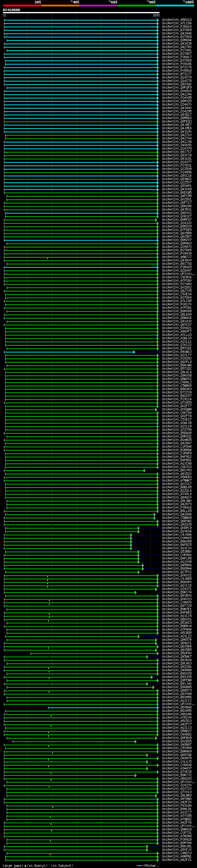Select hit label UniRef100_Q45HK7
The width and height of the screenshot is (197, 868).
pos(177,657)
